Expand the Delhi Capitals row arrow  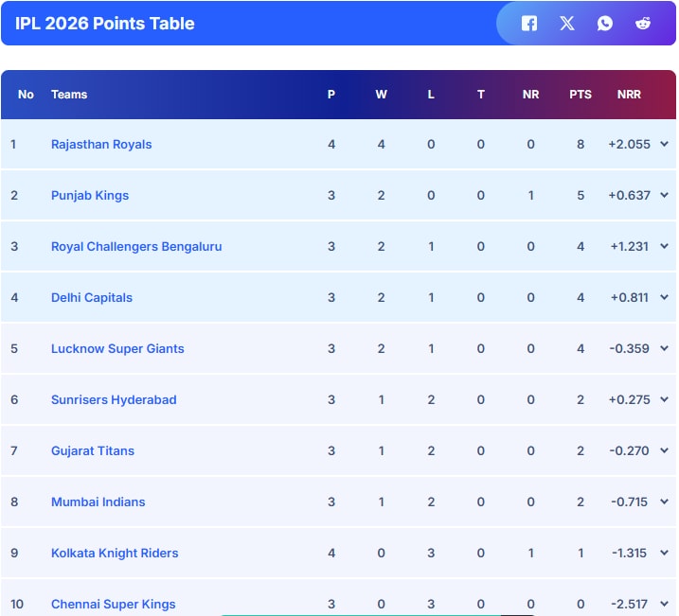[664, 298]
